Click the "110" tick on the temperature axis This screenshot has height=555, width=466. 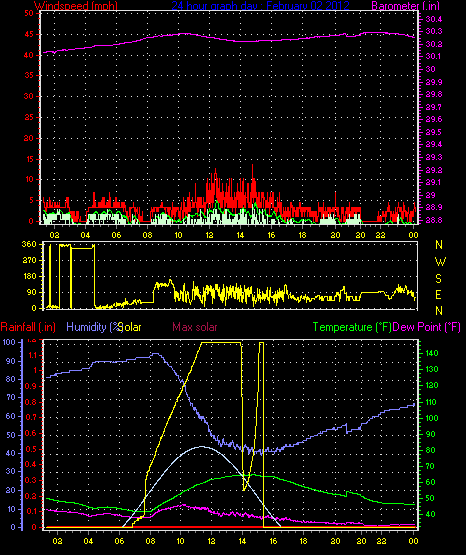[x=432, y=402]
